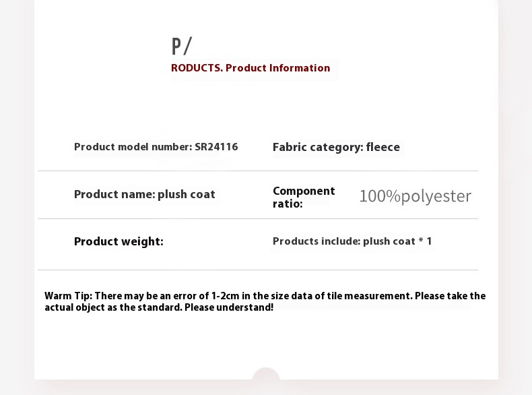The image size is (532, 395).
Task: Click the large 'P/' heading glyph
Action: pos(182,46)
